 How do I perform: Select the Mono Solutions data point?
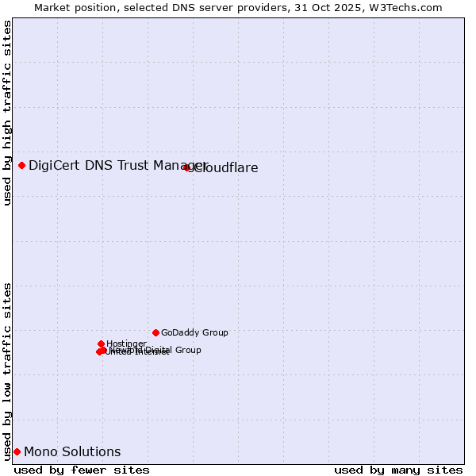[17, 451]
